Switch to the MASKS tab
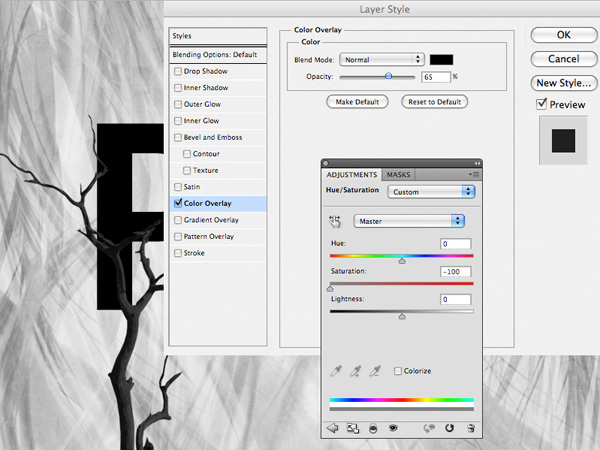This screenshot has width=600, height=450. click(x=398, y=174)
